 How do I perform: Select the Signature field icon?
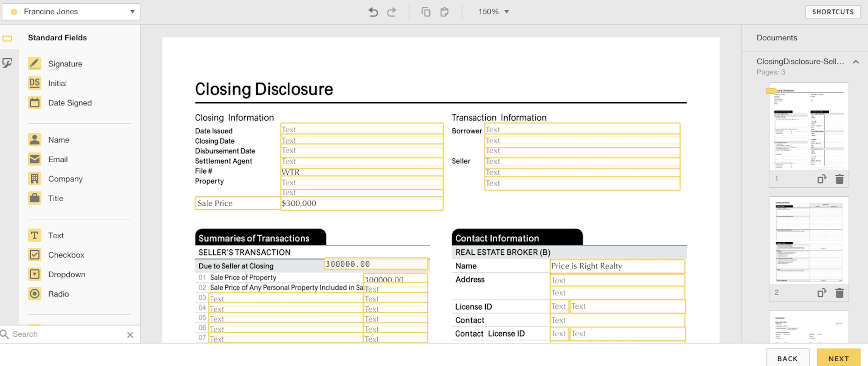coord(34,64)
